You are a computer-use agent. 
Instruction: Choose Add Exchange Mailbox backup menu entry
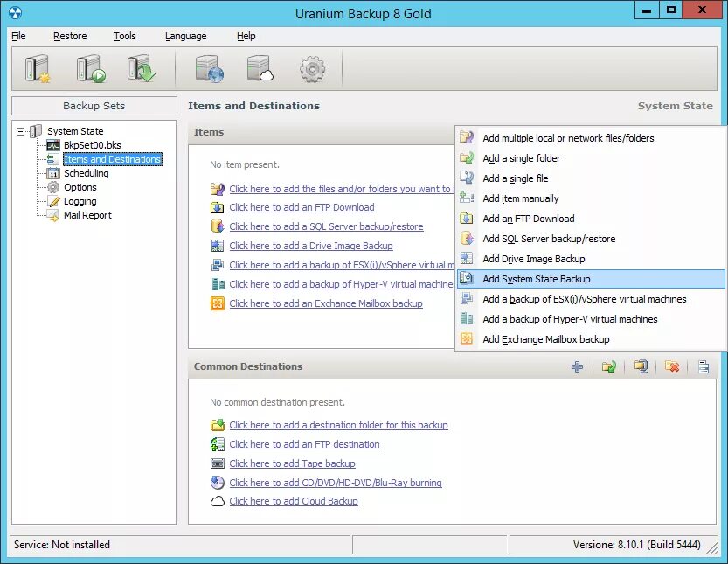click(591, 339)
